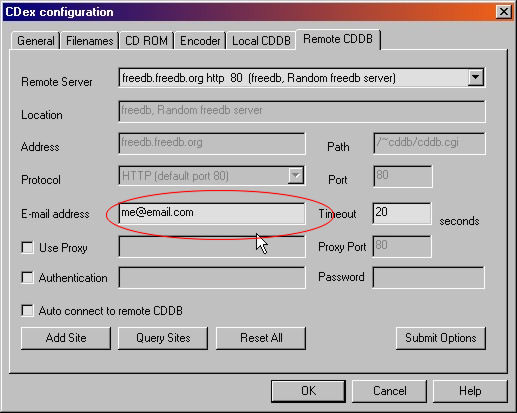The width and height of the screenshot is (517, 413).
Task: Click the E-mail address field
Action: click(x=212, y=213)
